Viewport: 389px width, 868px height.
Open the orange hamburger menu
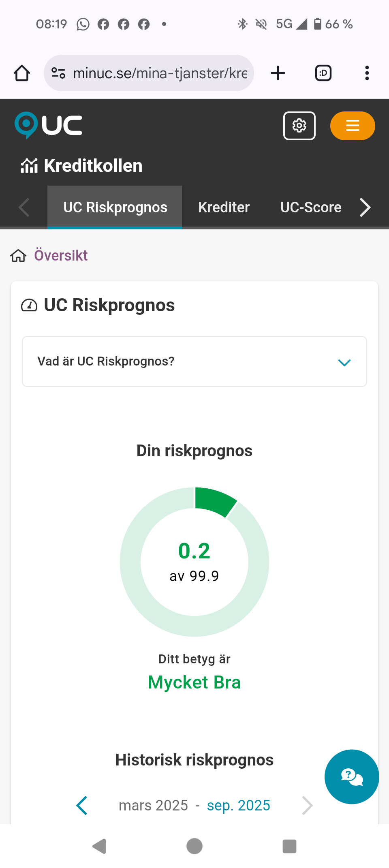pos(352,126)
